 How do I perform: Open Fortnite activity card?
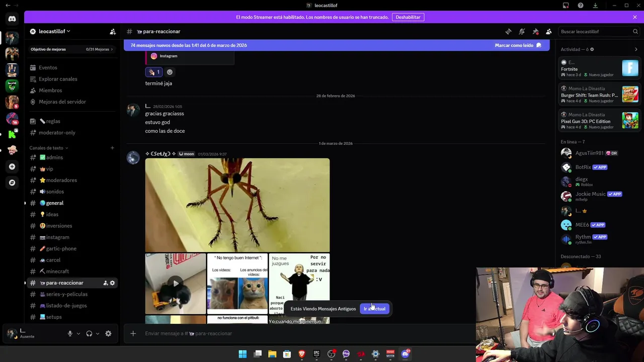600,68
